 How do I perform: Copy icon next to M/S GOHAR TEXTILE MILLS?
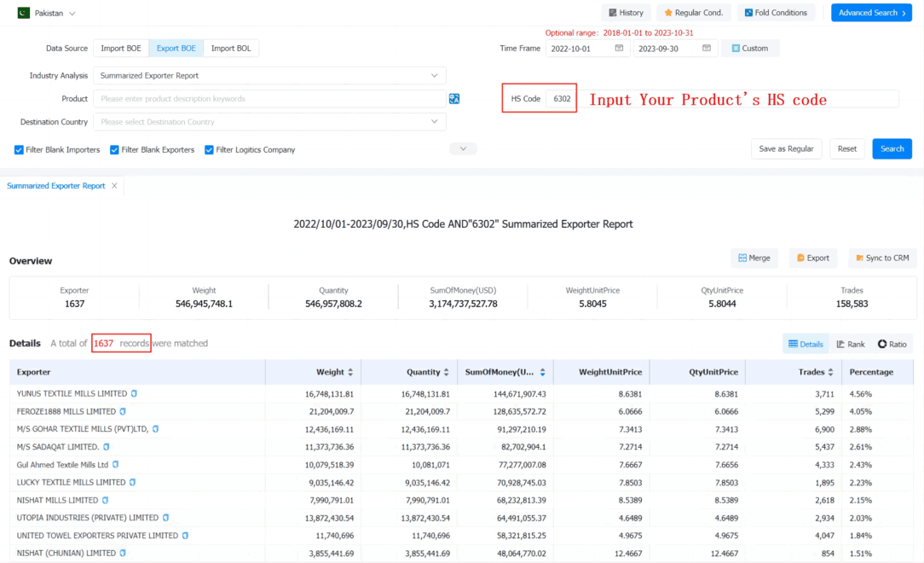coord(155,429)
